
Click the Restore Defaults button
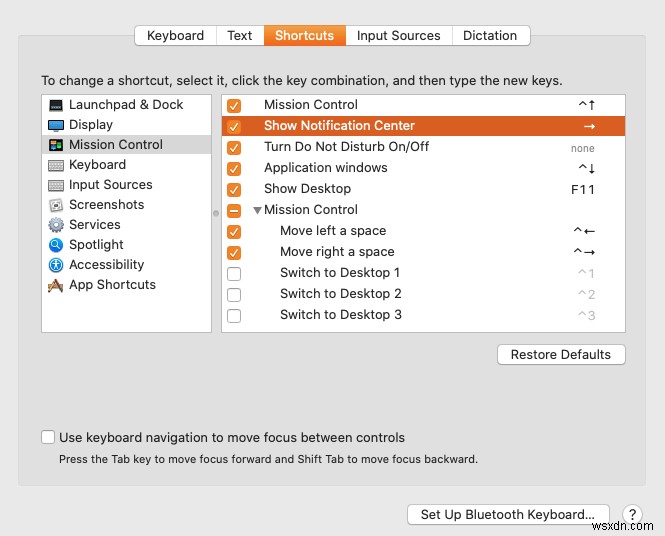tap(560, 355)
